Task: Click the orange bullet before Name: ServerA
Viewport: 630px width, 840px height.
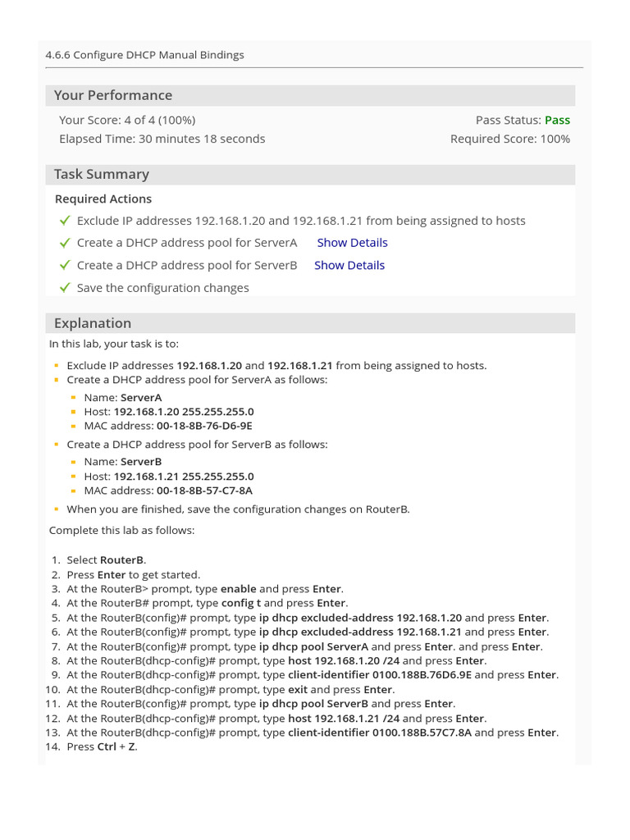Action: (x=74, y=398)
